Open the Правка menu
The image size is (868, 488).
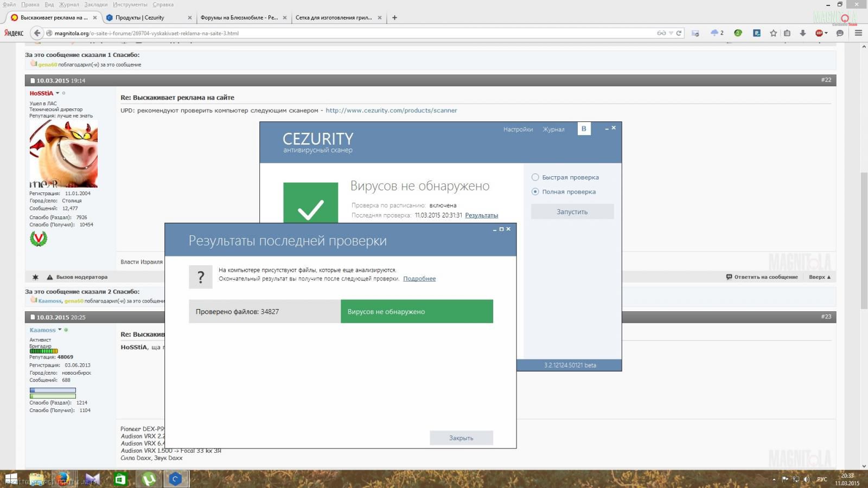[x=30, y=4]
